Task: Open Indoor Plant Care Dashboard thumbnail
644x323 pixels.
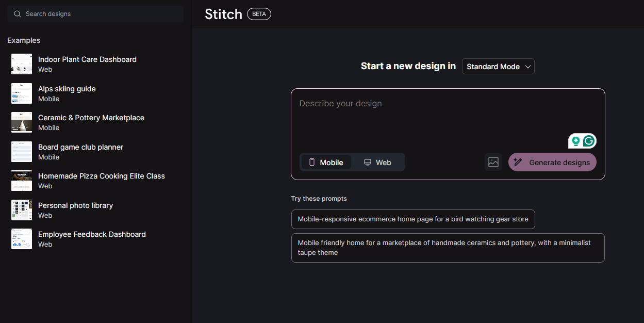Action: tap(22, 64)
